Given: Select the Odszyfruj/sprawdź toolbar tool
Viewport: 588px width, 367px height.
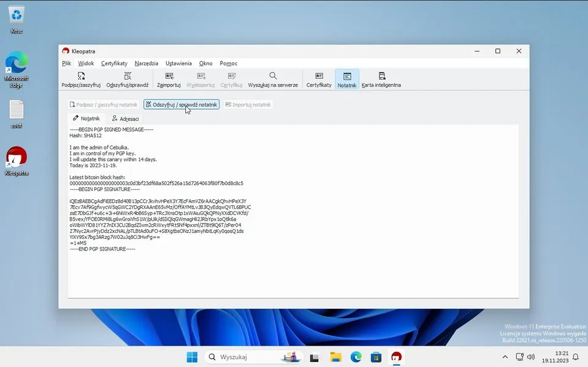Looking at the screenshot, I should pyautogui.click(x=128, y=80).
